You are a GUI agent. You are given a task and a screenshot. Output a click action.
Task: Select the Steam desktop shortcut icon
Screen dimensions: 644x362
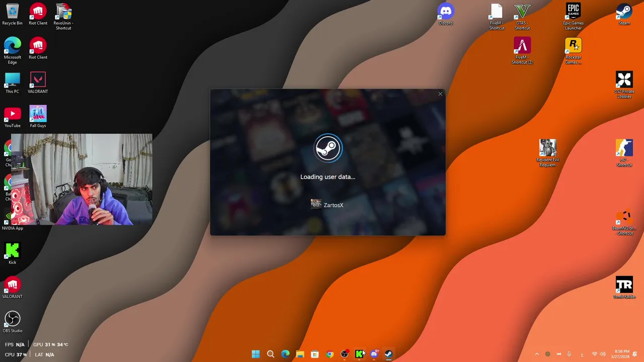(x=624, y=15)
